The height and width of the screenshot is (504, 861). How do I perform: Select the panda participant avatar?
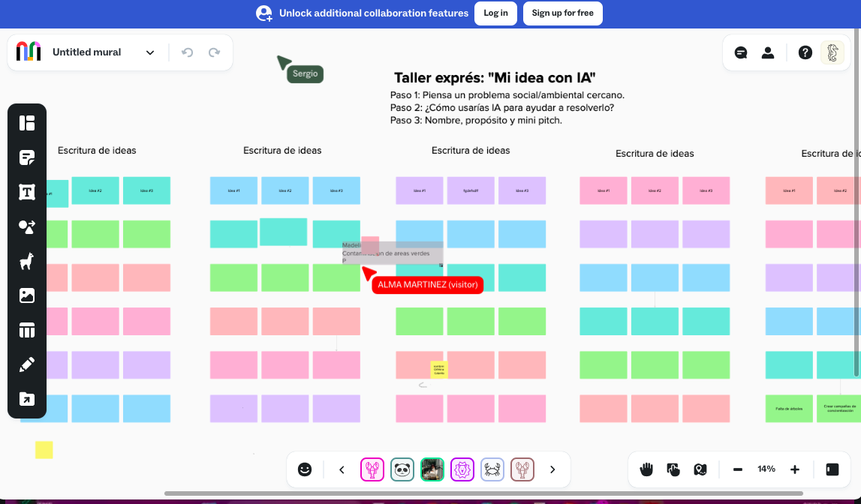pos(402,469)
